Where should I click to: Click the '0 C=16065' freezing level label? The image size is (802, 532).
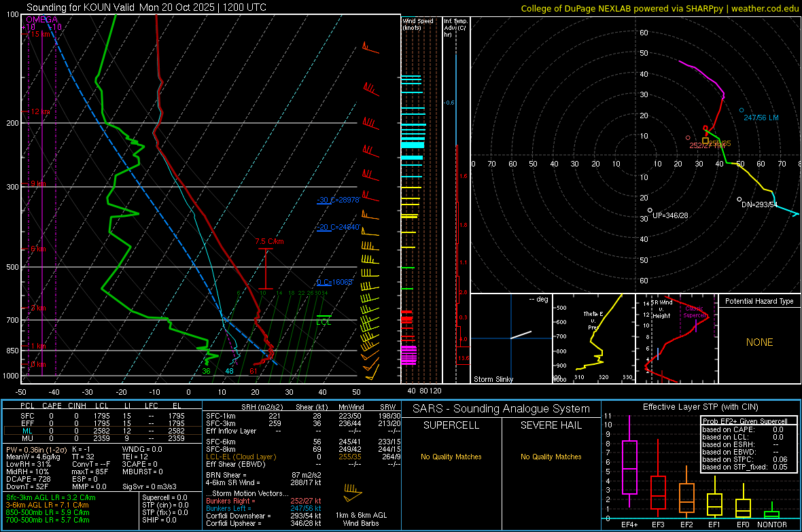334,283
